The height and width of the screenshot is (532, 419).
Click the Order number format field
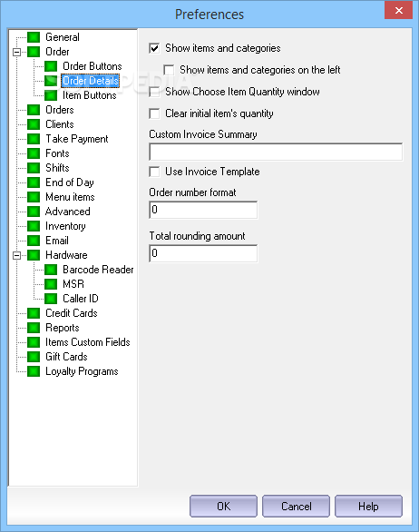(x=203, y=210)
